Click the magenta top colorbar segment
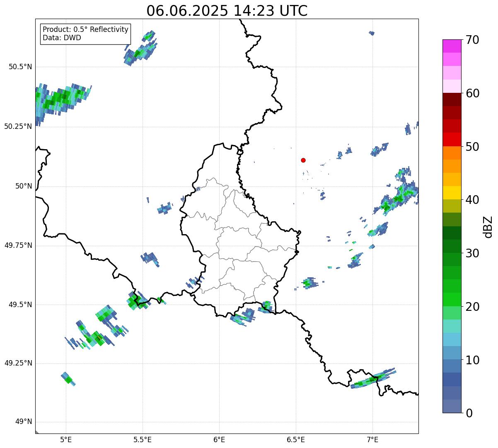498x448 pixels. pos(452,46)
